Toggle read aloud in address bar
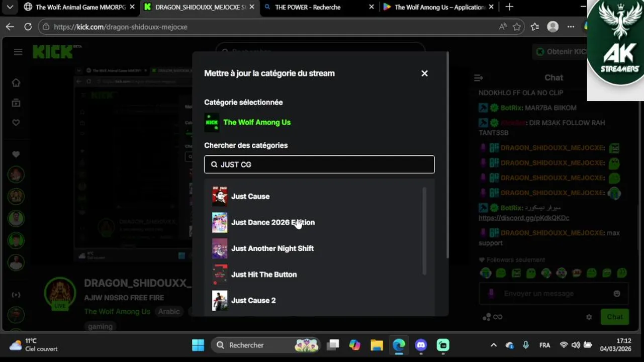 click(x=503, y=27)
